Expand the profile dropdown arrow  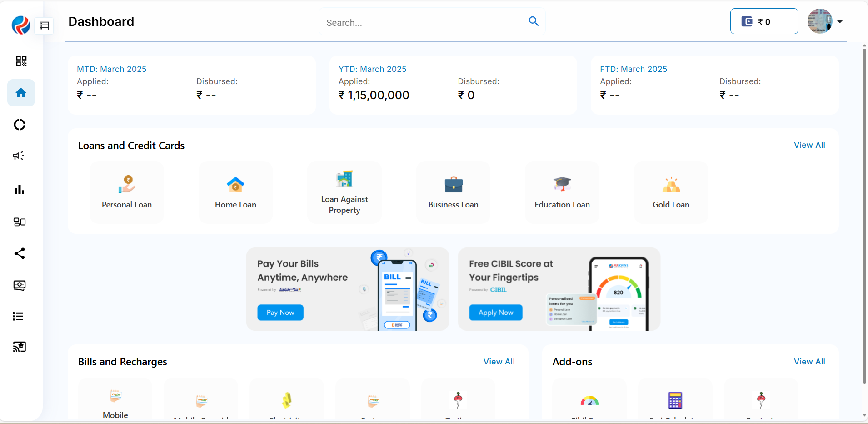840,21
